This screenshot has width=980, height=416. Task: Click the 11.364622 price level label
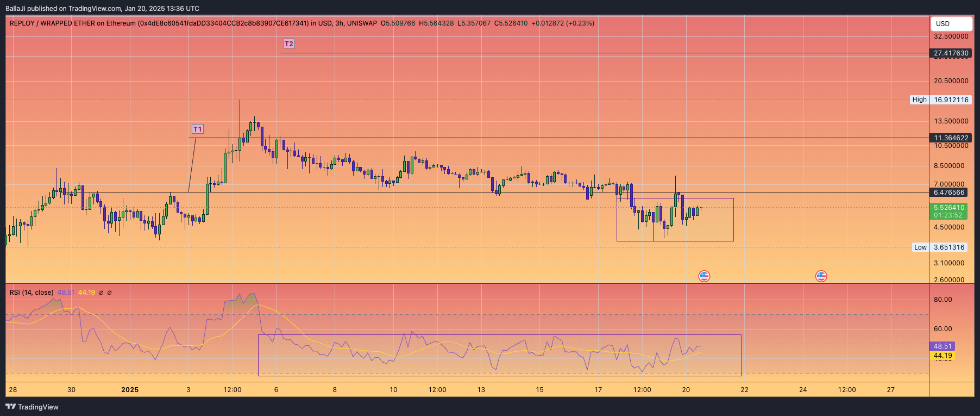coord(951,138)
